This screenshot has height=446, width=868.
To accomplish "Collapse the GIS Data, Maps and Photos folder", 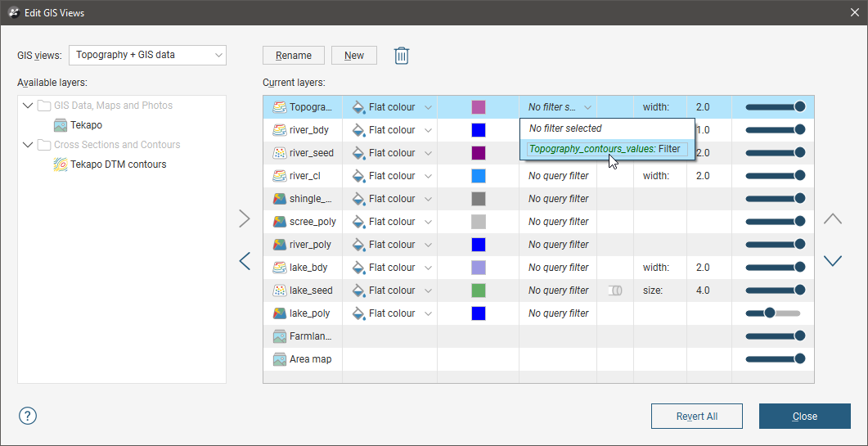I will tap(28, 106).
